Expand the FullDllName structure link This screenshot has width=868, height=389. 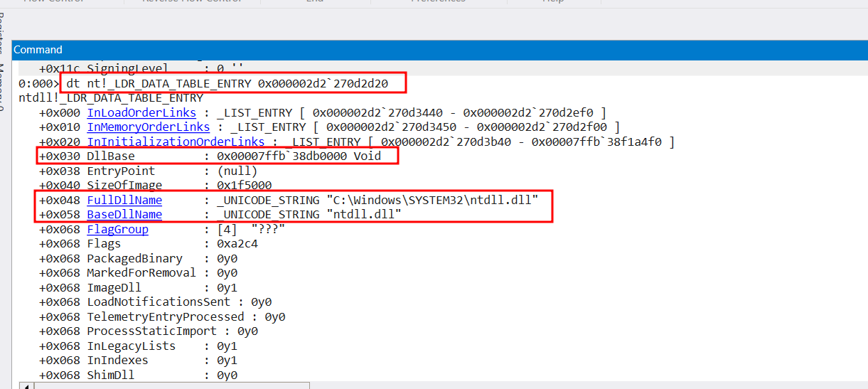124,200
